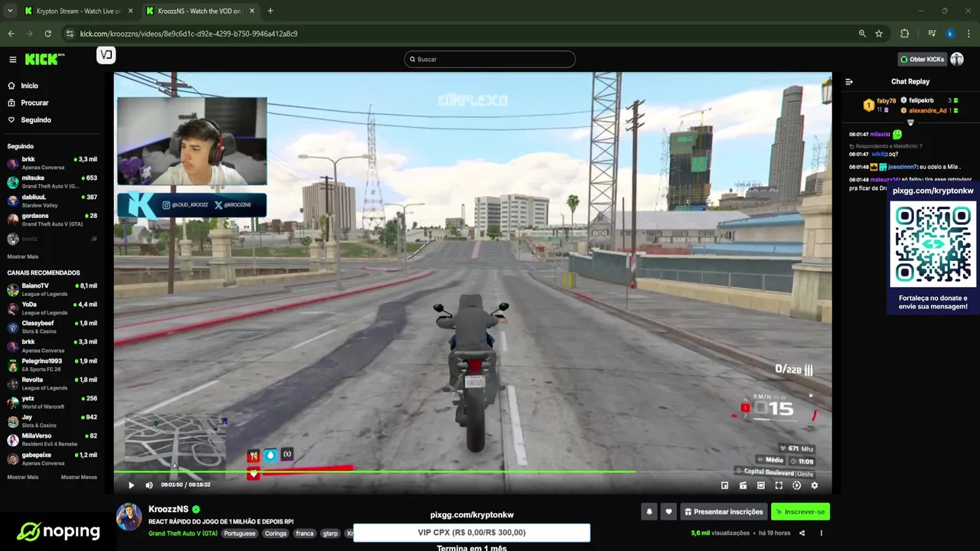Seek on the video progress bar

[x=472, y=471]
